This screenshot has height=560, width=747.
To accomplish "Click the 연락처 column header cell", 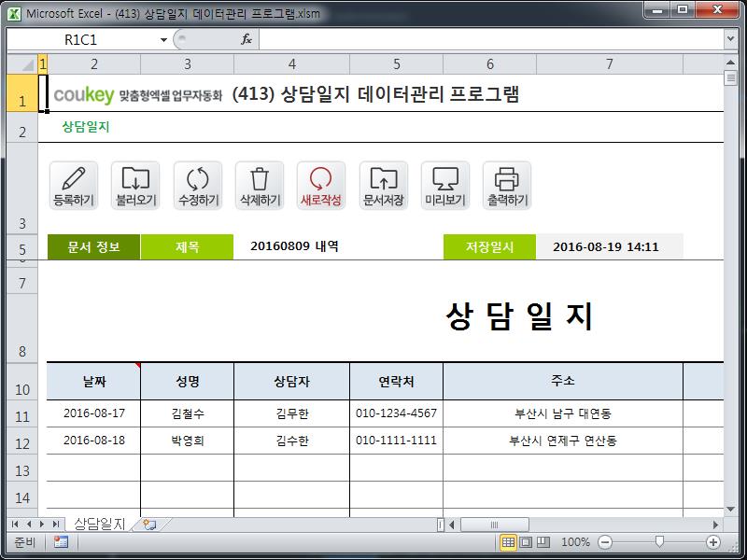I will coord(396,382).
